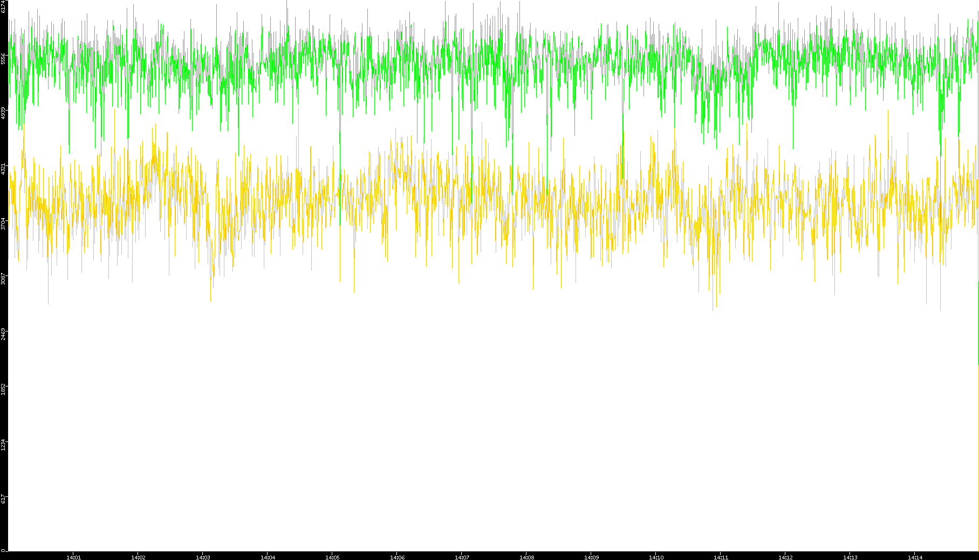The height and width of the screenshot is (560, 979).
Task: Select the 14:12 time label
Action: pos(785,557)
